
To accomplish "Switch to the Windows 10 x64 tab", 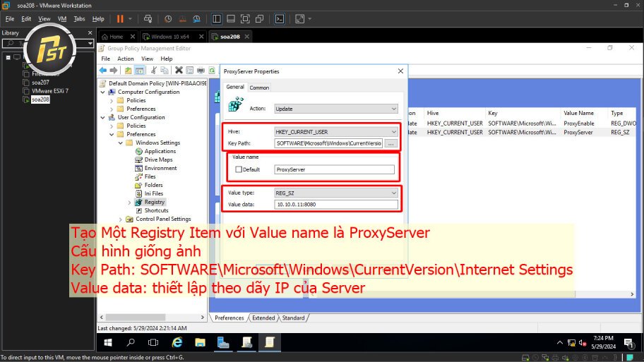I will point(170,37).
